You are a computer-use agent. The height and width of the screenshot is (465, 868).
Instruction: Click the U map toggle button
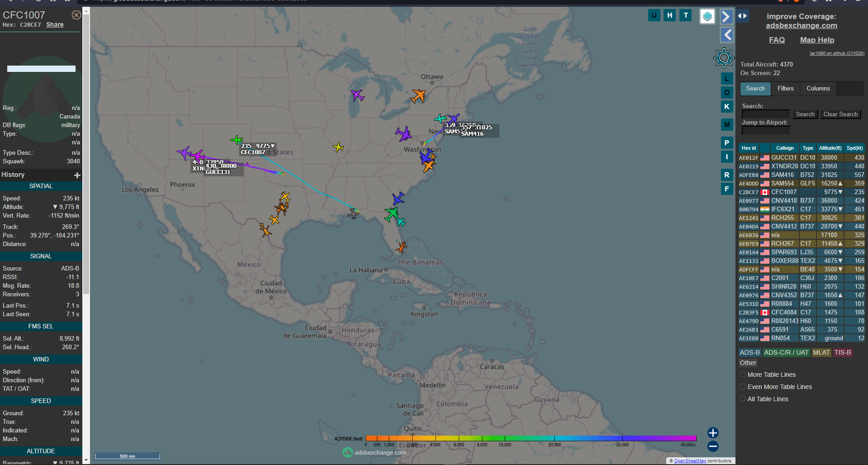pyautogui.click(x=654, y=15)
